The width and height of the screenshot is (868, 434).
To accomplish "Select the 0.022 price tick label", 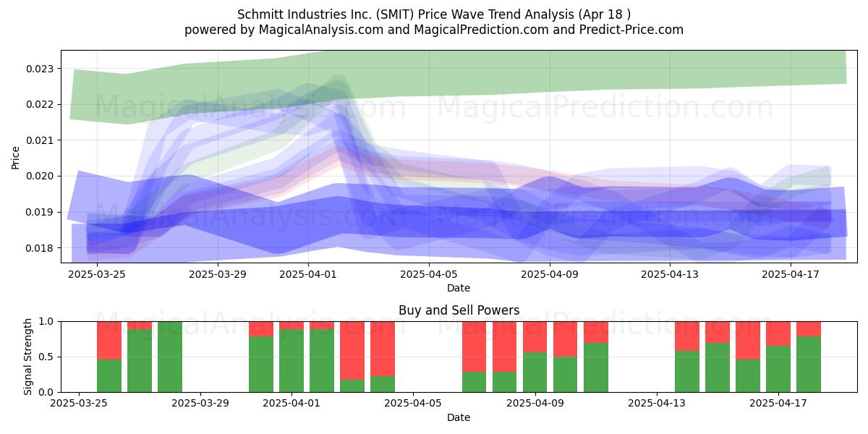I will (41, 104).
